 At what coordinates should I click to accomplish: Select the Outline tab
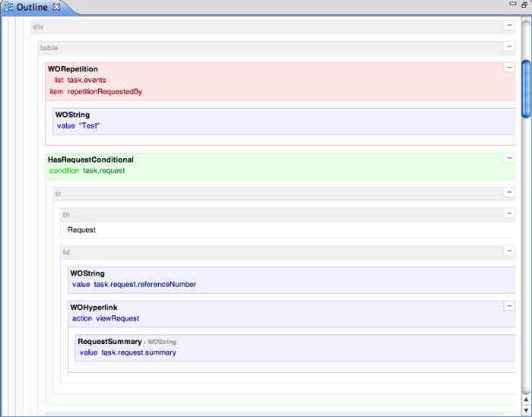[x=31, y=7]
